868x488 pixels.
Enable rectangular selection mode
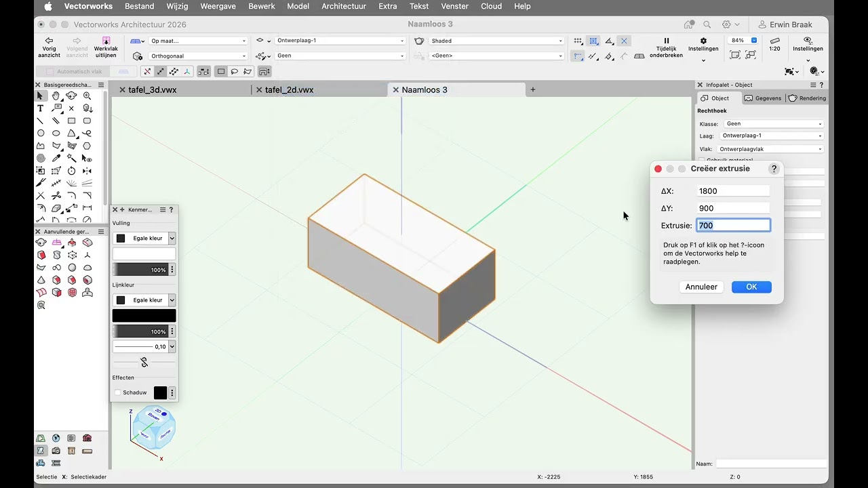[x=221, y=71]
